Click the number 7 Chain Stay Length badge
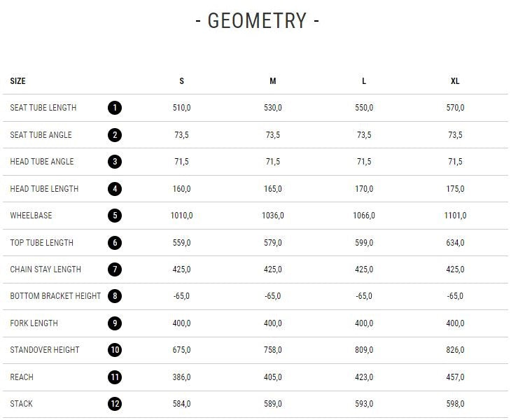 tap(115, 269)
